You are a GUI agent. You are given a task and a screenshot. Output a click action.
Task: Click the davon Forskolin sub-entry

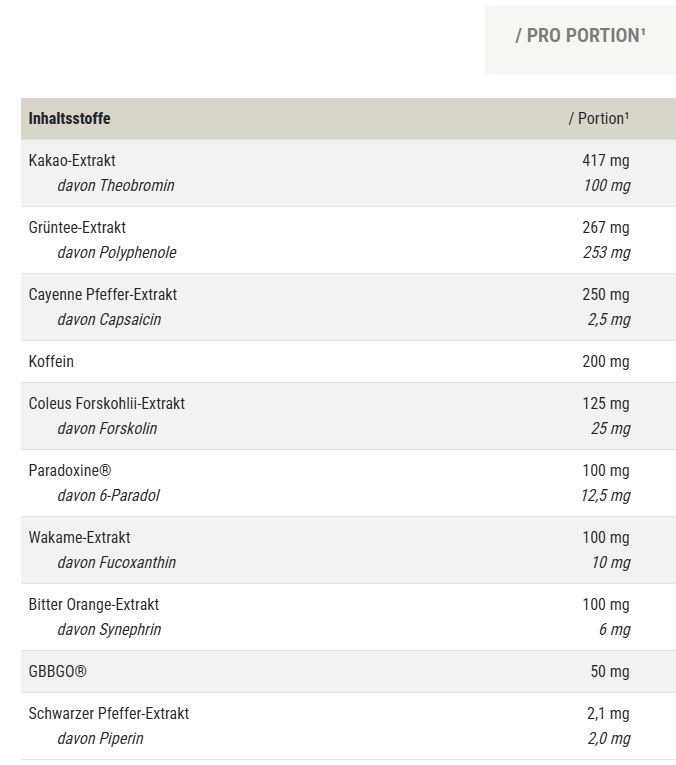click(107, 428)
